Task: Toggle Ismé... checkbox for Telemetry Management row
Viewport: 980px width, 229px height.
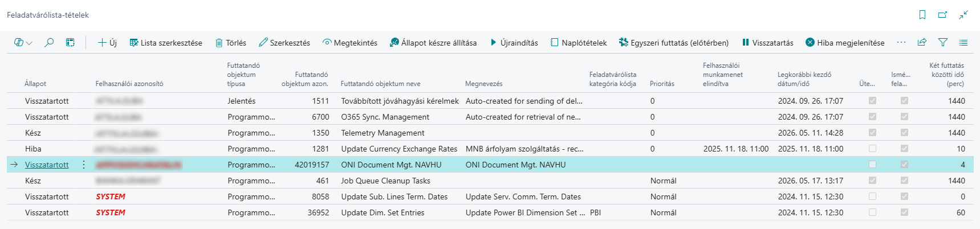Action: [904, 133]
